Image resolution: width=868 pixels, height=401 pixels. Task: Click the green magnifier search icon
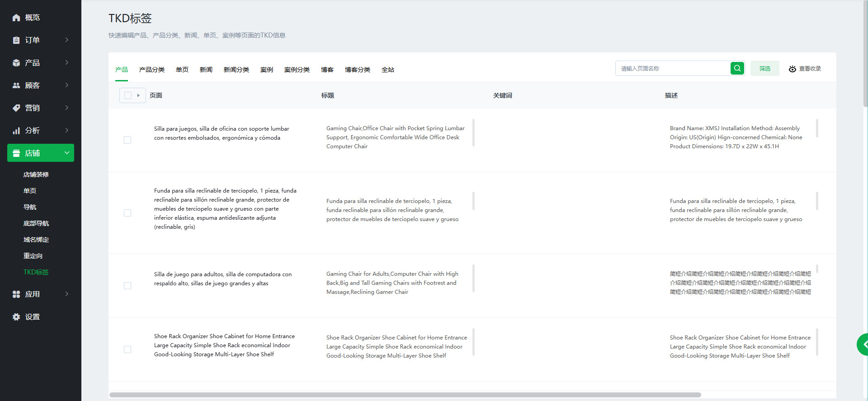(x=737, y=68)
